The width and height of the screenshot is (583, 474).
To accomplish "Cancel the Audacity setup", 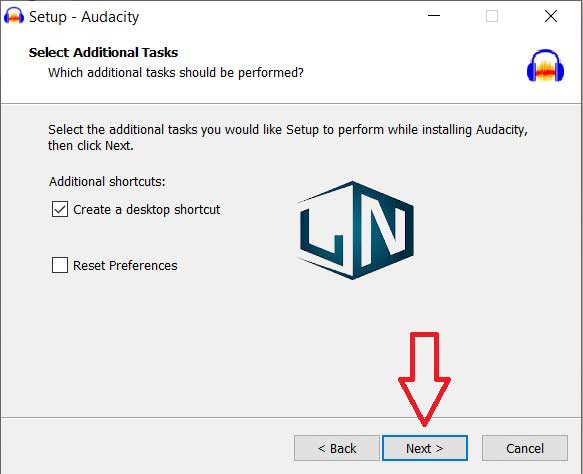I will (x=525, y=448).
